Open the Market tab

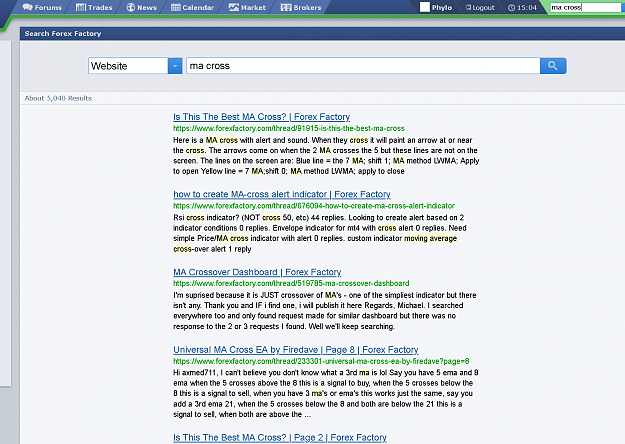click(x=247, y=8)
